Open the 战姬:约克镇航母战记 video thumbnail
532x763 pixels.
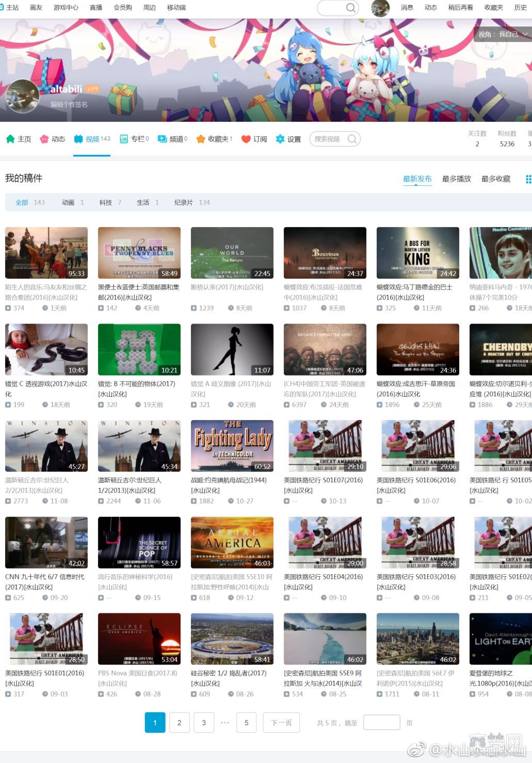232,445
